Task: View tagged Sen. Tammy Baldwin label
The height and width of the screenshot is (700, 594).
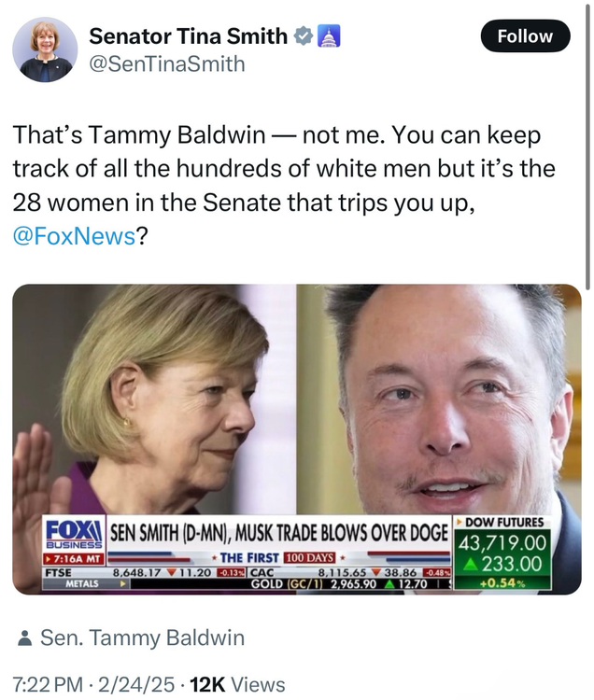Action: tap(142, 639)
